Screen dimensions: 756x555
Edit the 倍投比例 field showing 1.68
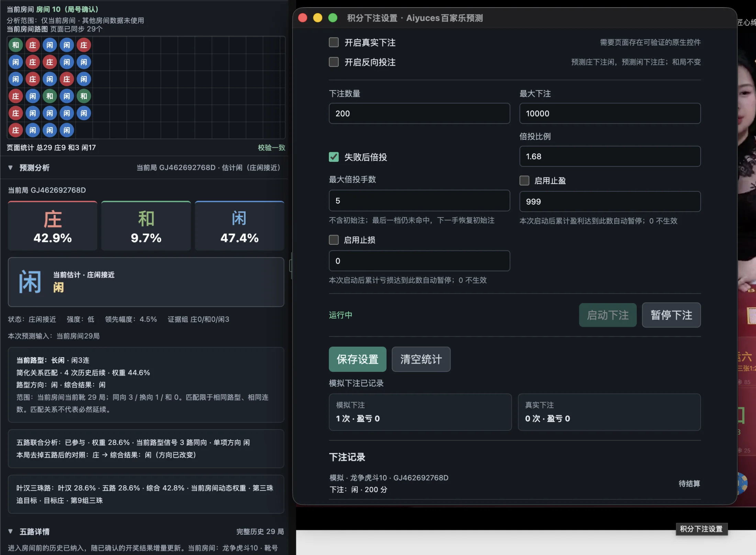coord(610,156)
